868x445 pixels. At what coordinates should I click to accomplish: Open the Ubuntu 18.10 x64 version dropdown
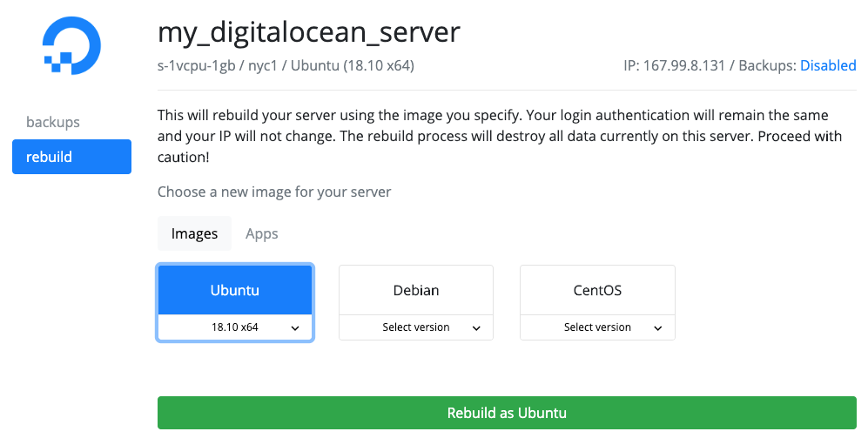point(235,327)
